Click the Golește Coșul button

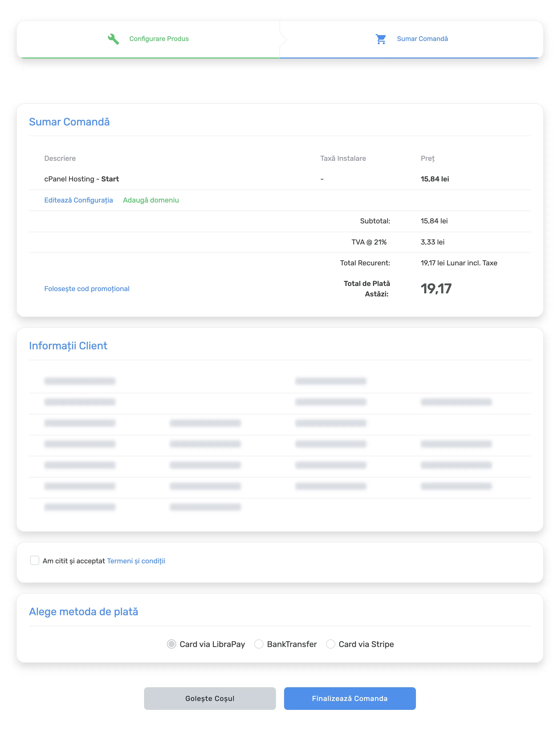(210, 698)
